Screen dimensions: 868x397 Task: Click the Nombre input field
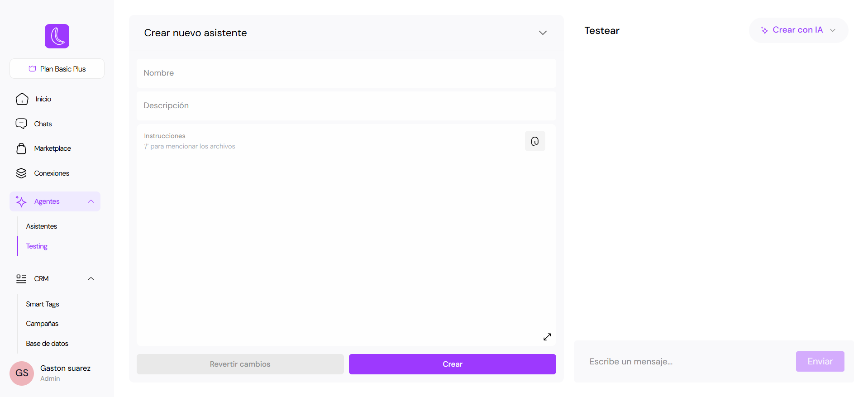tap(346, 73)
